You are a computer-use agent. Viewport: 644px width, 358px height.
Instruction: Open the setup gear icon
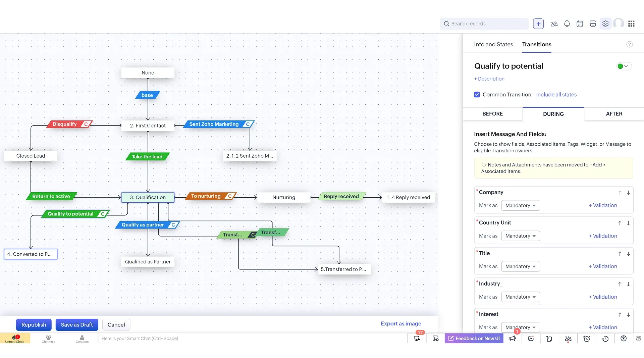(x=605, y=24)
